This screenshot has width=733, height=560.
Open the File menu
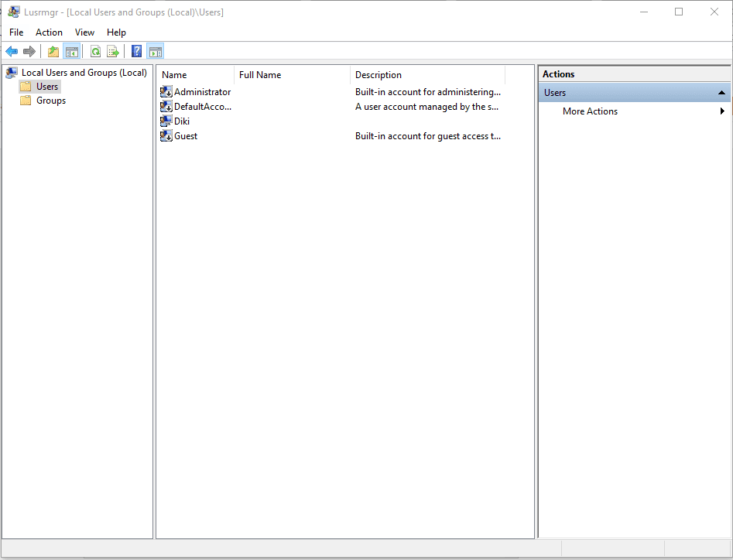pyautogui.click(x=16, y=32)
